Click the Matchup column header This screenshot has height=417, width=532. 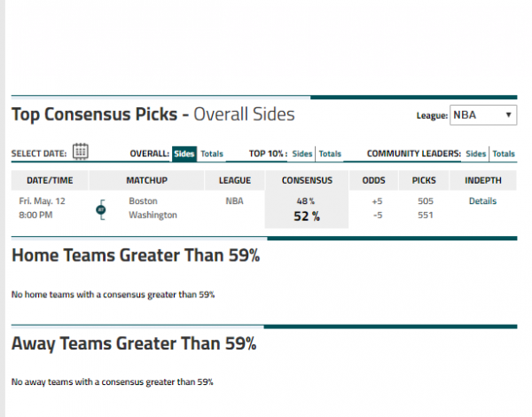click(x=146, y=180)
